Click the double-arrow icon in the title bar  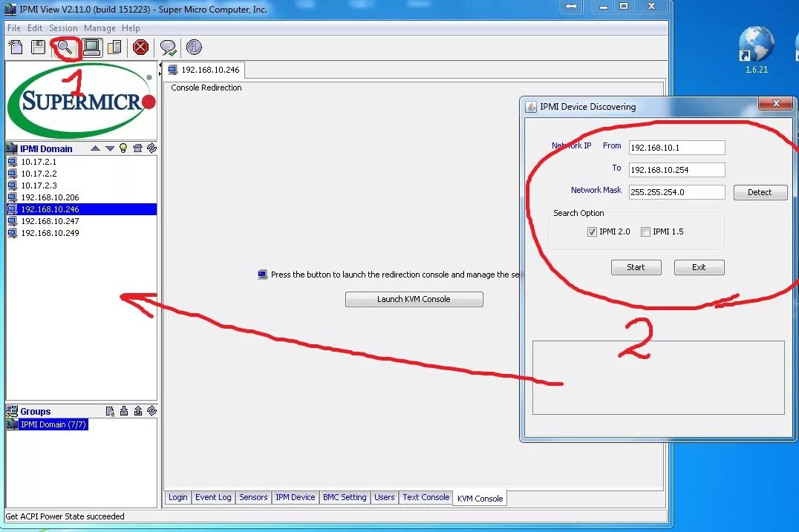point(572,7)
